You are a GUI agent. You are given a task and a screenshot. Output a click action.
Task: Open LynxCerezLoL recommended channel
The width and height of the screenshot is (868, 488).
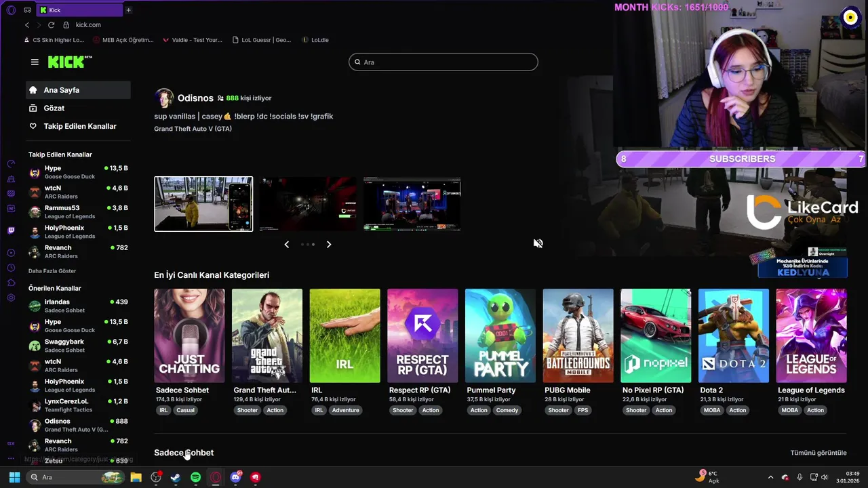tap(78, 405)
